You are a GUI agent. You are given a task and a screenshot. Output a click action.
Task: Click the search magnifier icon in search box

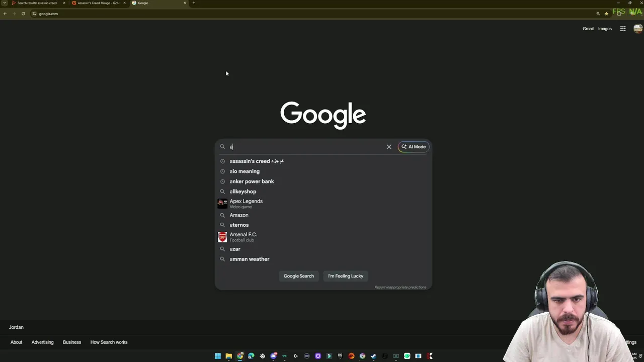click(x=222, y=147)
